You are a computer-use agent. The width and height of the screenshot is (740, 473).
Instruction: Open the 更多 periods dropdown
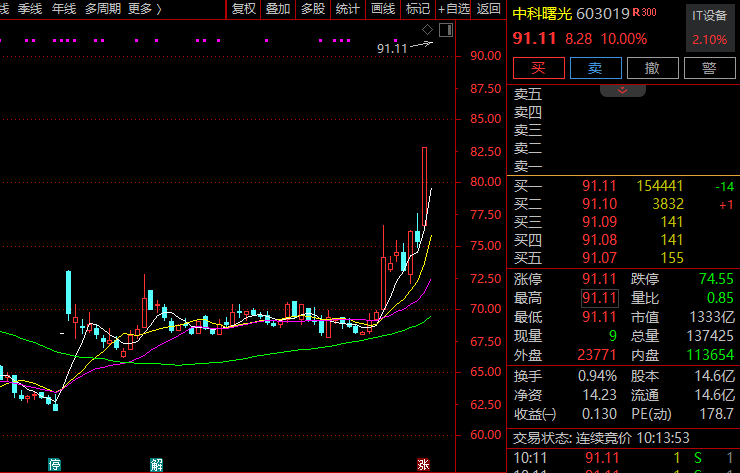(144, 8)
